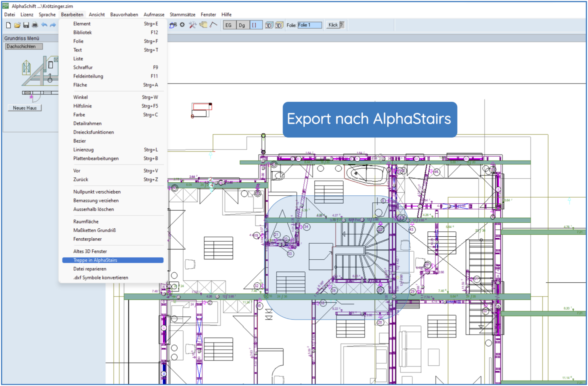This screenshot has width=588, height=386.
Task: Choose Plattenbearbeitungen from the menu
Action: 113,159
